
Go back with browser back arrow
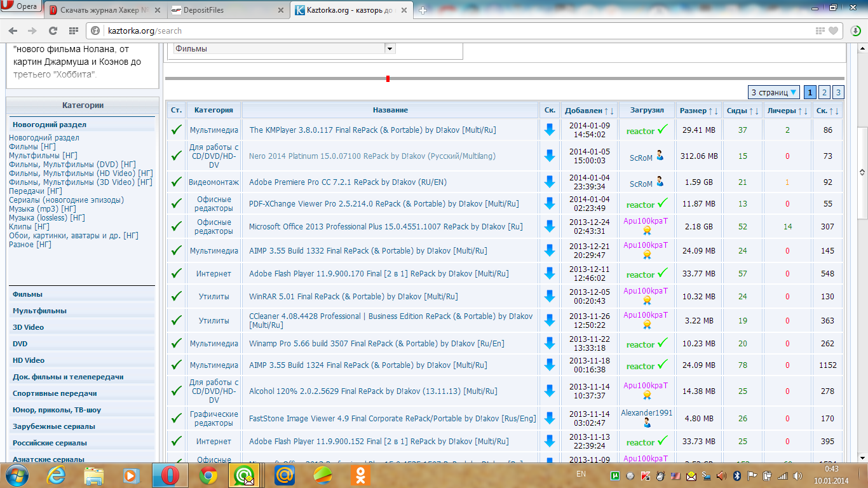point(13,30)
